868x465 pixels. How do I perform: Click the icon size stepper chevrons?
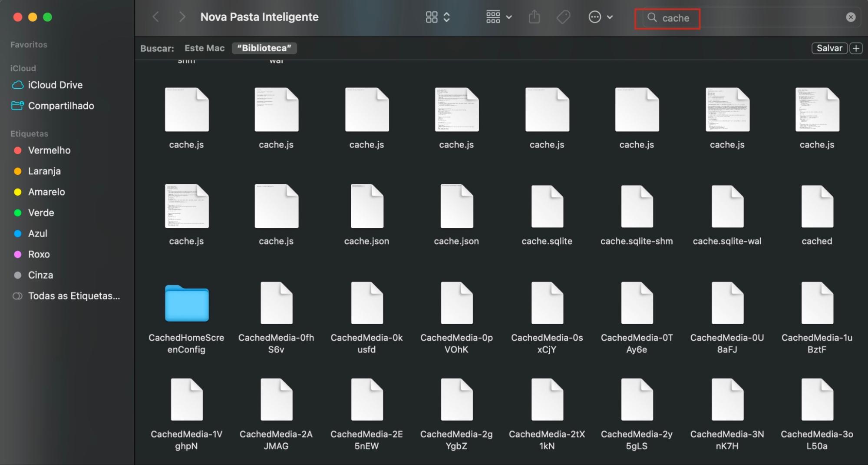tap(446, 17)
